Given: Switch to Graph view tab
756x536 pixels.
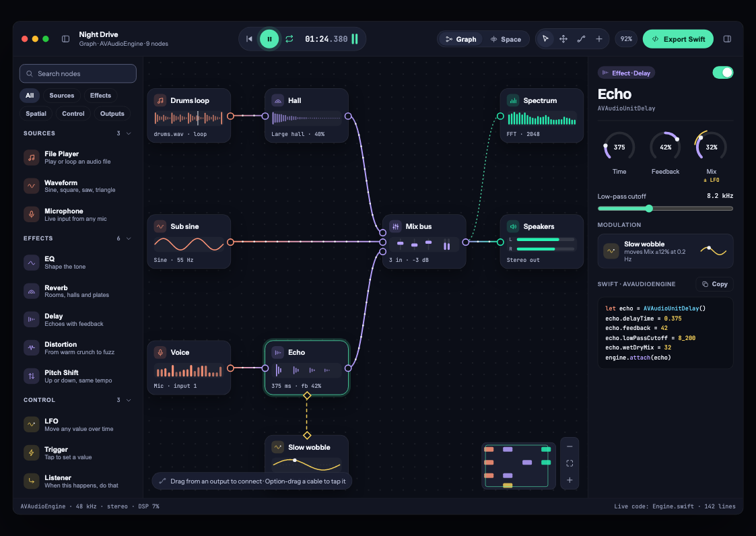Looking at the screenshot, I should tap(460, 39).
